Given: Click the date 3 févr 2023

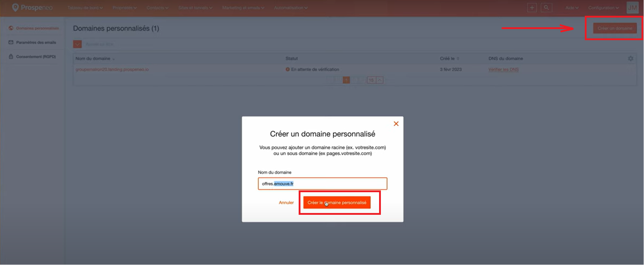Looking at the screenshot, I should pyautogui.click(x=451, y=70).
